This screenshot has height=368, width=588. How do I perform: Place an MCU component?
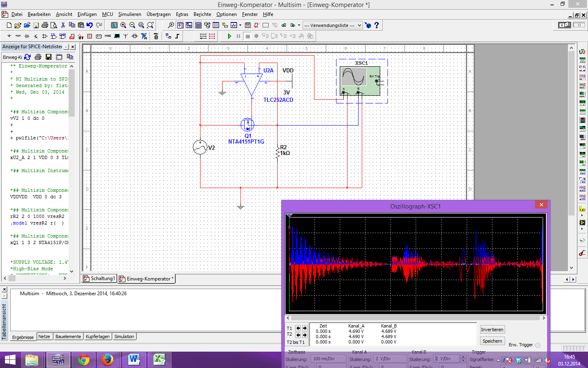coord(156,36)
